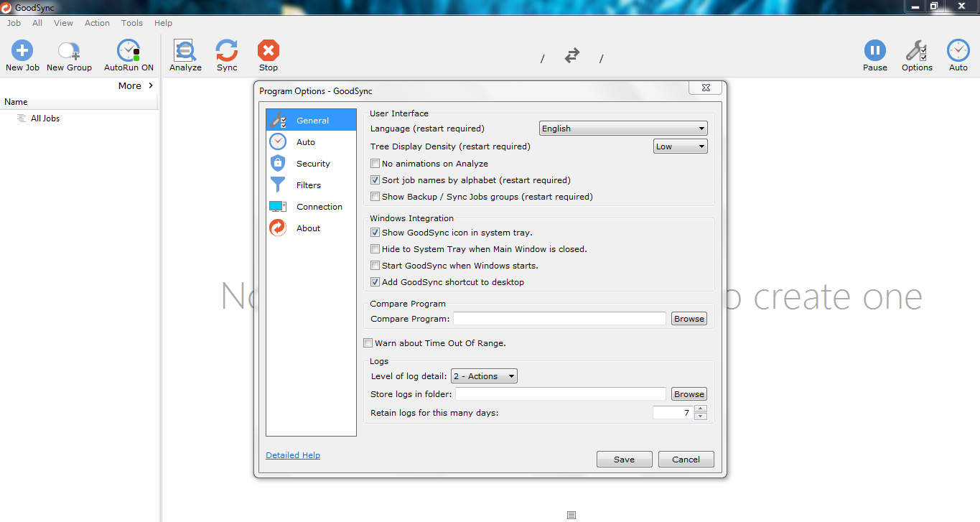Uncheck Show GoodSync icon in system tray
The image size is (980, 522).
click(375, 233)
